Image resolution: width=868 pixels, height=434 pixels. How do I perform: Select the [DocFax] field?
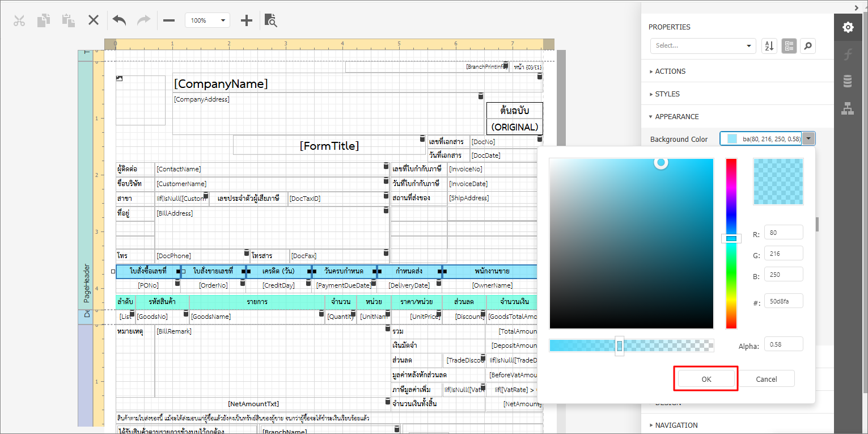[339, 256]
